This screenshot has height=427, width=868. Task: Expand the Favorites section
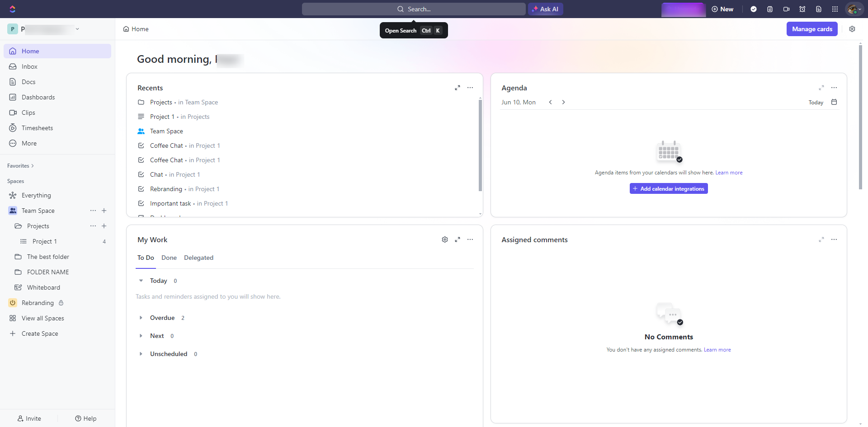coord(20,166)
